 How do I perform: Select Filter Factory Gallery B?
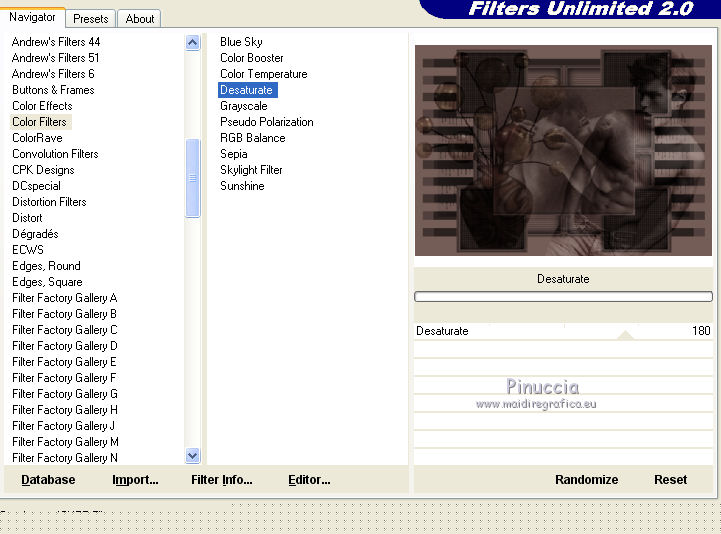[x=64, y=314]
